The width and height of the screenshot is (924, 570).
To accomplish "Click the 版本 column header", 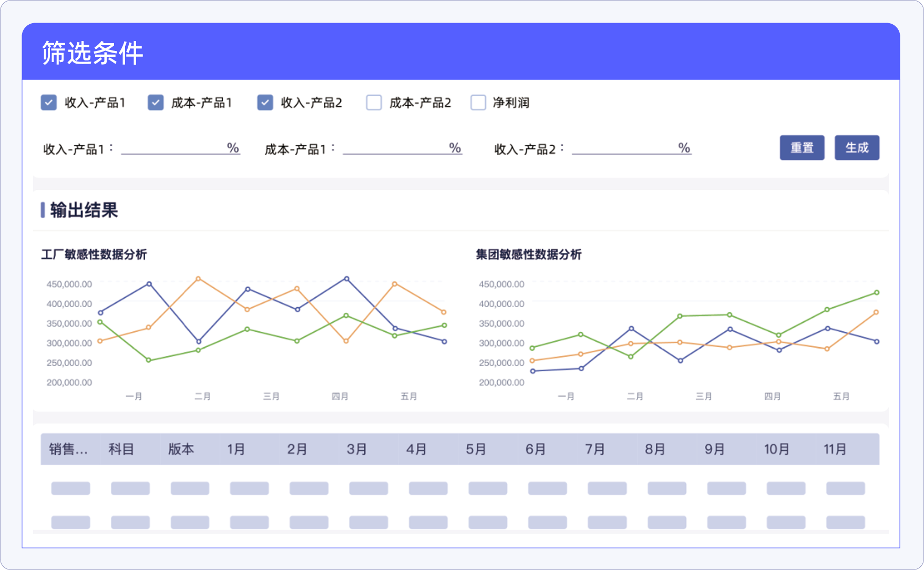I will [x=181, y=449].
